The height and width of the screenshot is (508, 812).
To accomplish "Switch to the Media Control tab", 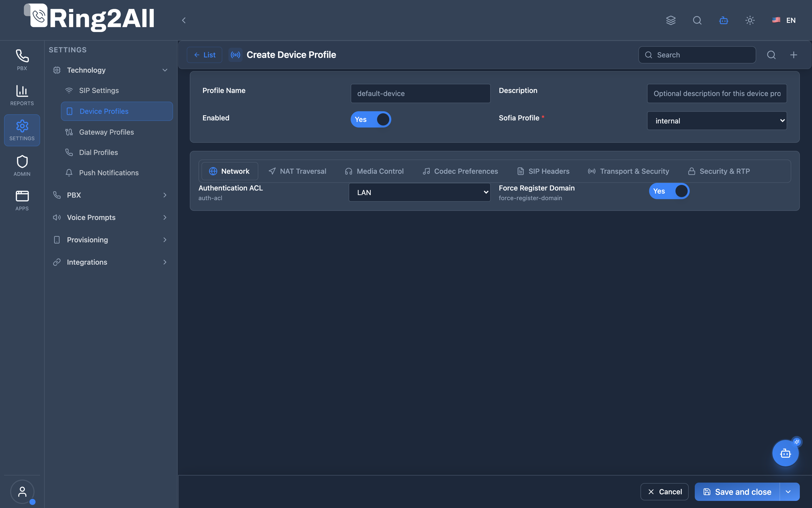I will (374, 171).
